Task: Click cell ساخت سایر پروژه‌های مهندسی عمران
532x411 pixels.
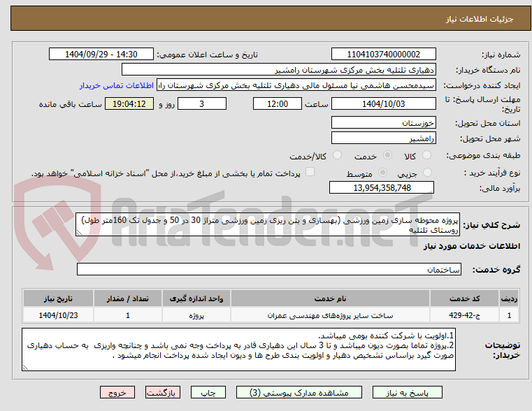Action: [330, 315]
